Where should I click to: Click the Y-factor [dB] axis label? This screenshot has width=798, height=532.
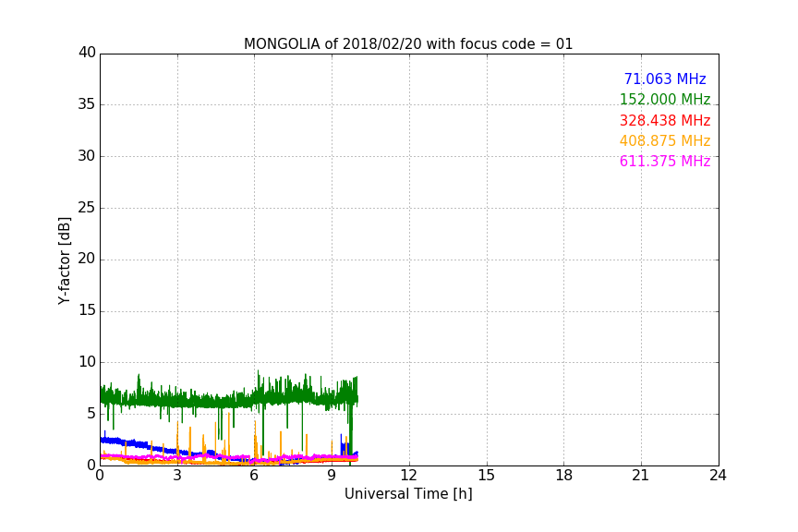(64, 260)
